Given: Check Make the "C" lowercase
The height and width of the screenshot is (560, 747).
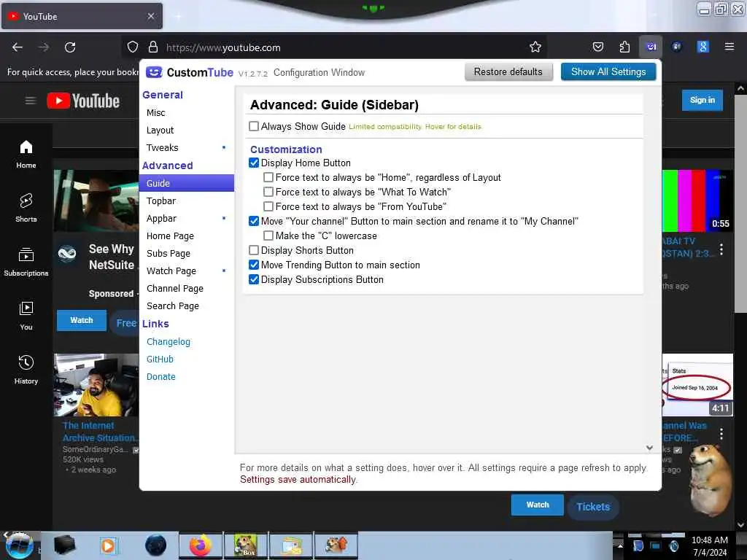Looking at the screenshot, I should tap(268, 236).
